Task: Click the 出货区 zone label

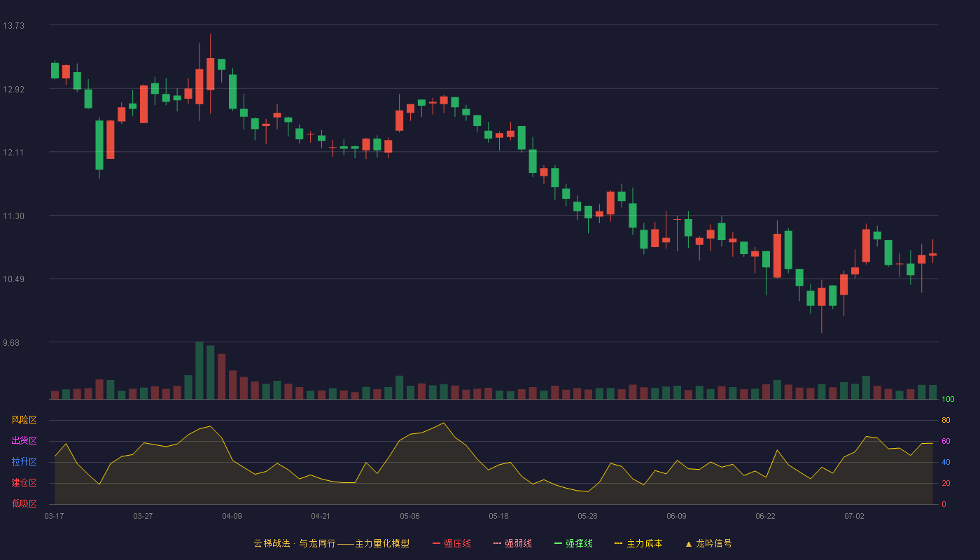Action: (24, 441)
